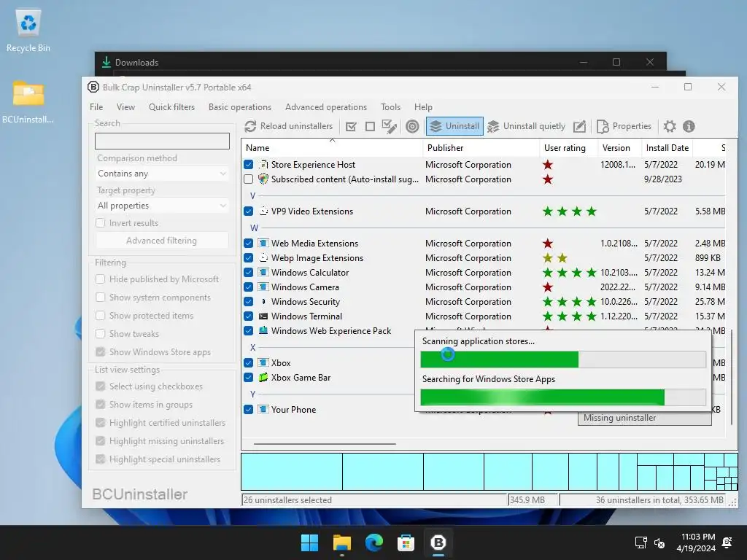This screenshot has width=747, height=560.
Task: Open the Comparison method Contains any dropdown
Action: coord(162,174)
